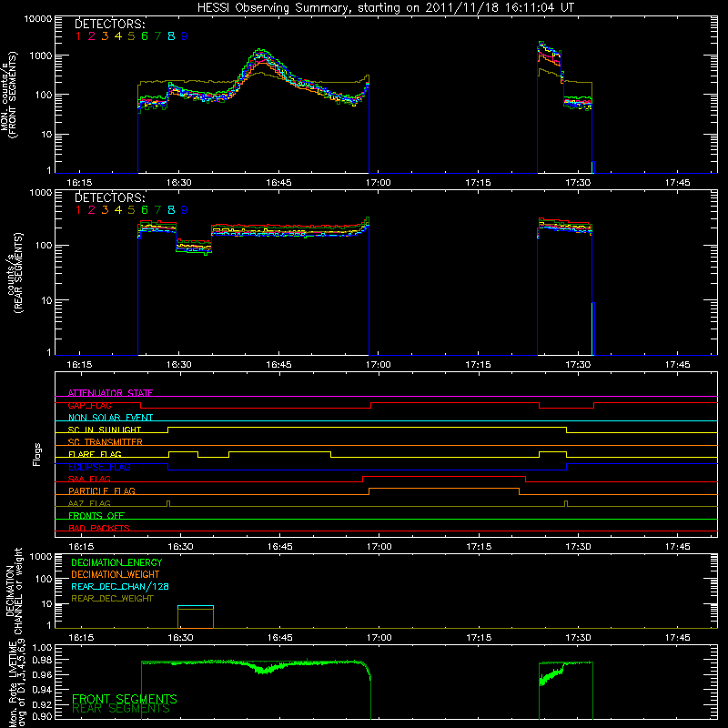Click the HESSI Observing Summary plot title

coord(385,7)
